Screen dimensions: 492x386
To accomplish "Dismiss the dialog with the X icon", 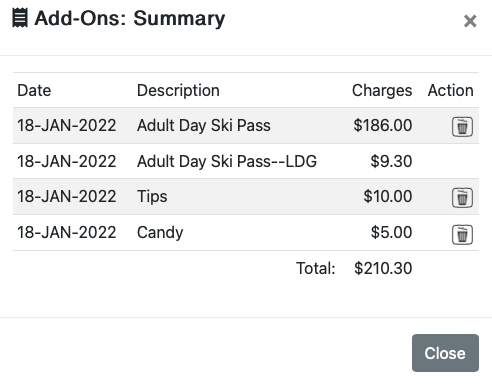I will 470,21.
